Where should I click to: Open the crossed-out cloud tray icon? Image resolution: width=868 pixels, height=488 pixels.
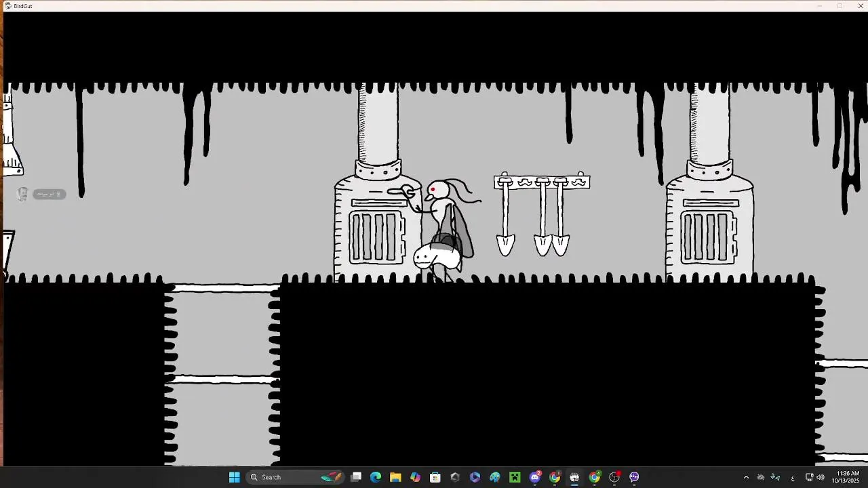(761, 477)
